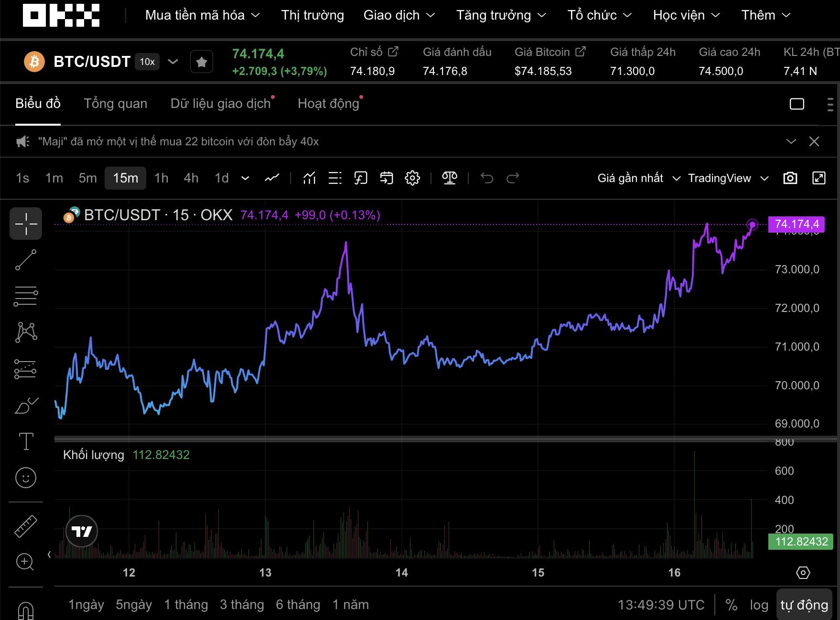Open the emoji sticker tool

pyautogui.click(x=26, y=478)
